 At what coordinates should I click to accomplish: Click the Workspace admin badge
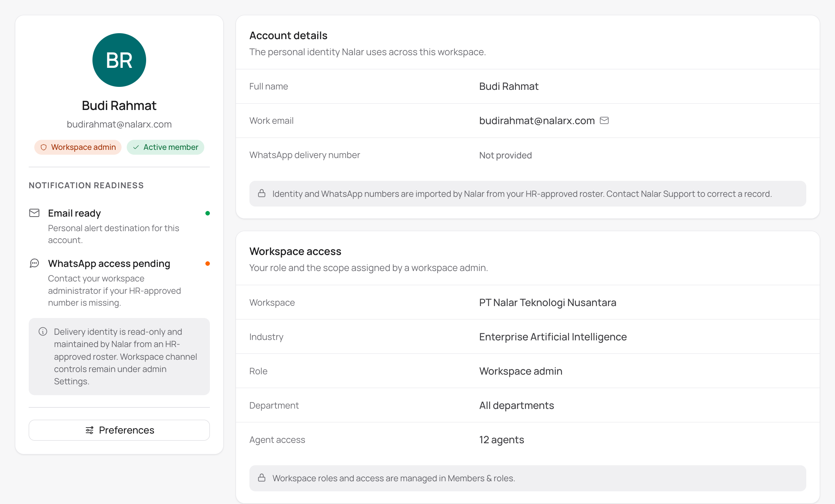78,147
